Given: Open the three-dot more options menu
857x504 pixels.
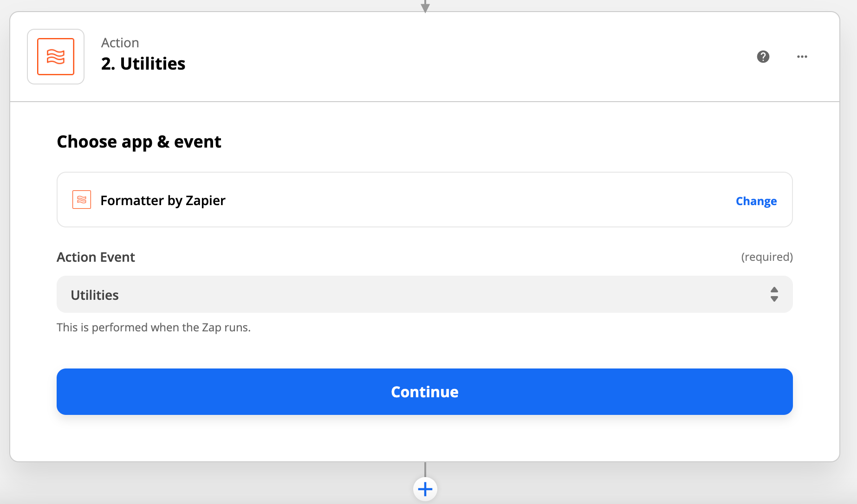Looking at the screenshot, I should click(x=802, y=57).
